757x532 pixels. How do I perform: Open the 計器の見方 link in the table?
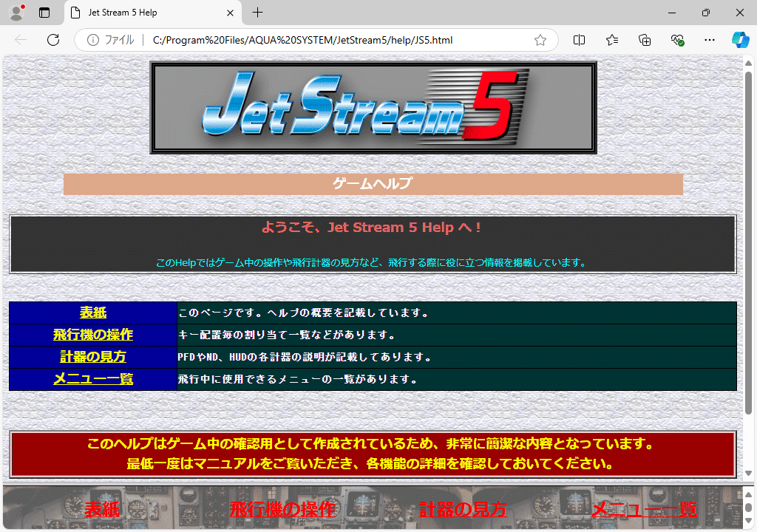click(93, 357)
